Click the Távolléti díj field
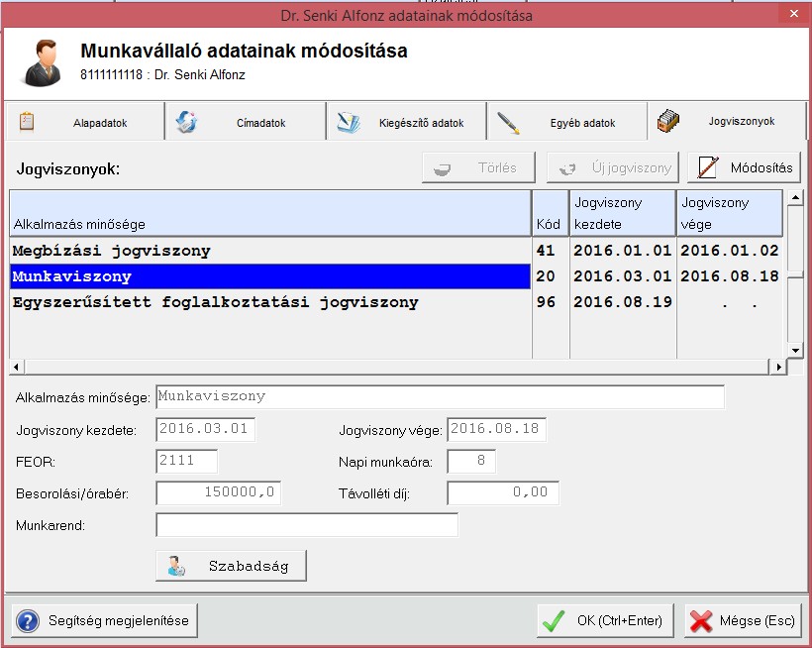The height and width of the screenshot is (648, 812). [x=503, y=492]
